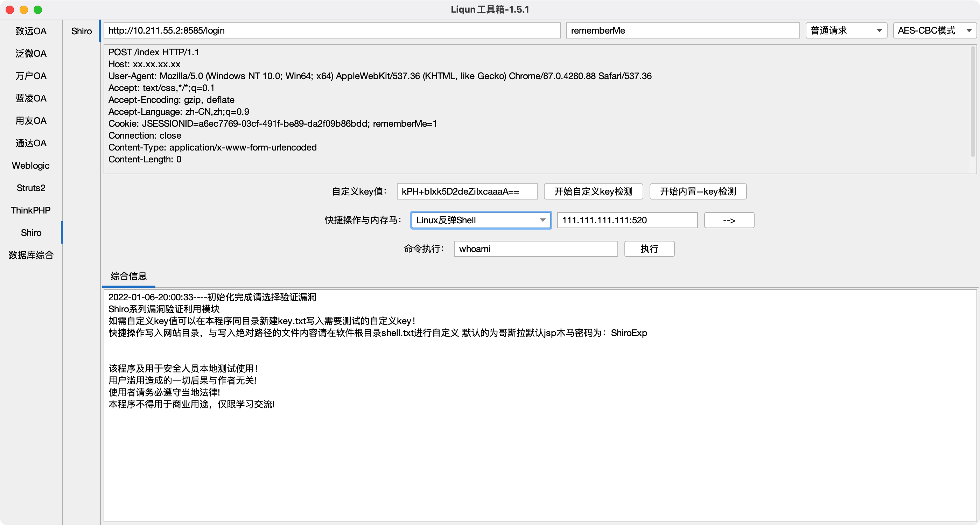Expand the Linux反弹Shell quick action dropdown
980x525 pixels.
[481, 220]
